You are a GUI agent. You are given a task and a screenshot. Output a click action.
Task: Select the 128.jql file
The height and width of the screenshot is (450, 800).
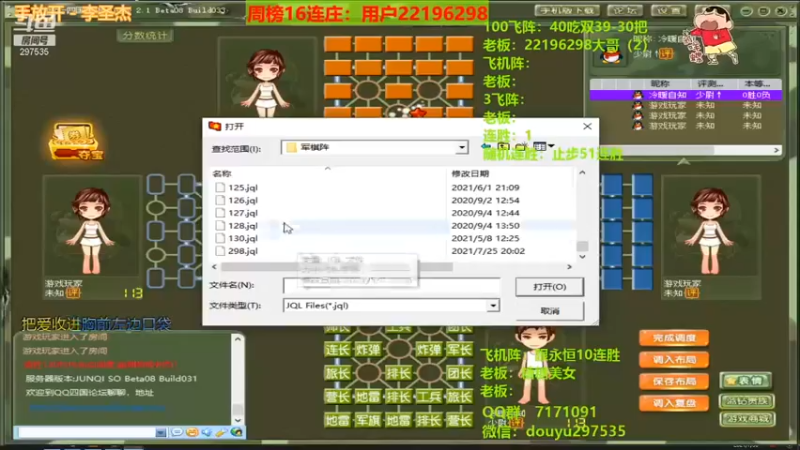coord(243,226)
